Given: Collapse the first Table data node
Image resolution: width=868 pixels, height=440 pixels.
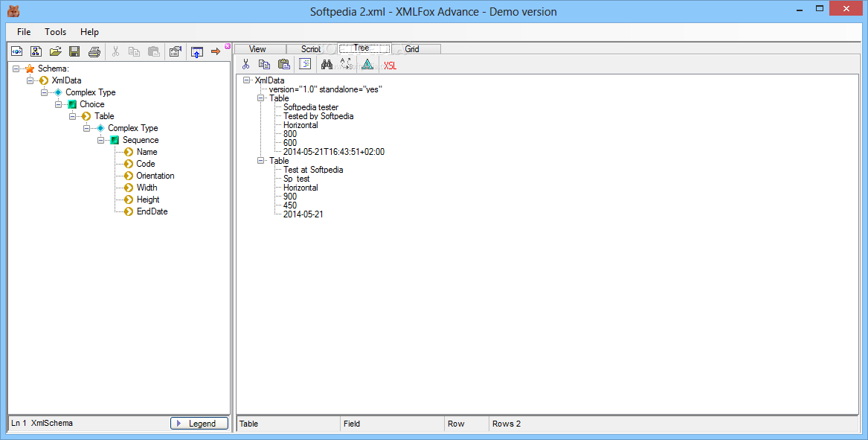Looking at the screenshot, I should (x=261, y=98).
